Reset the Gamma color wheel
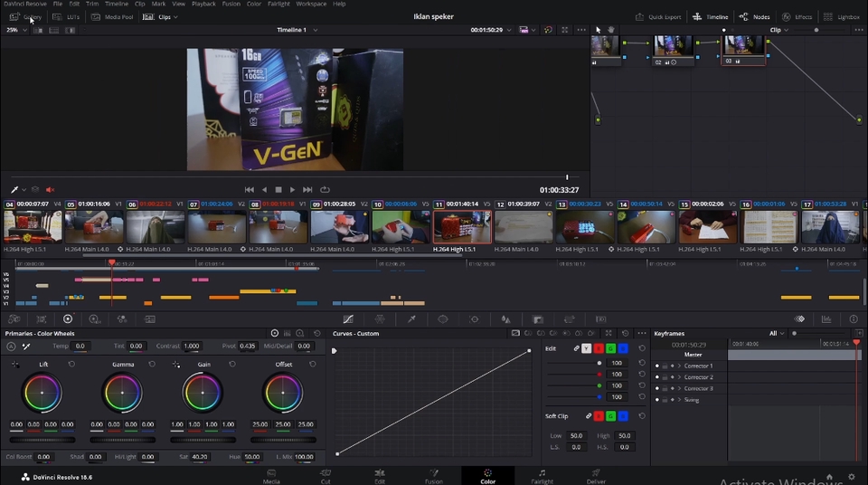 [152, 364]
